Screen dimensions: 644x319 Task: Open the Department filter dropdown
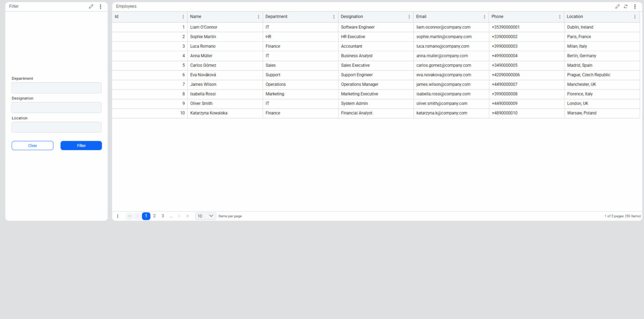click(56, 88)
